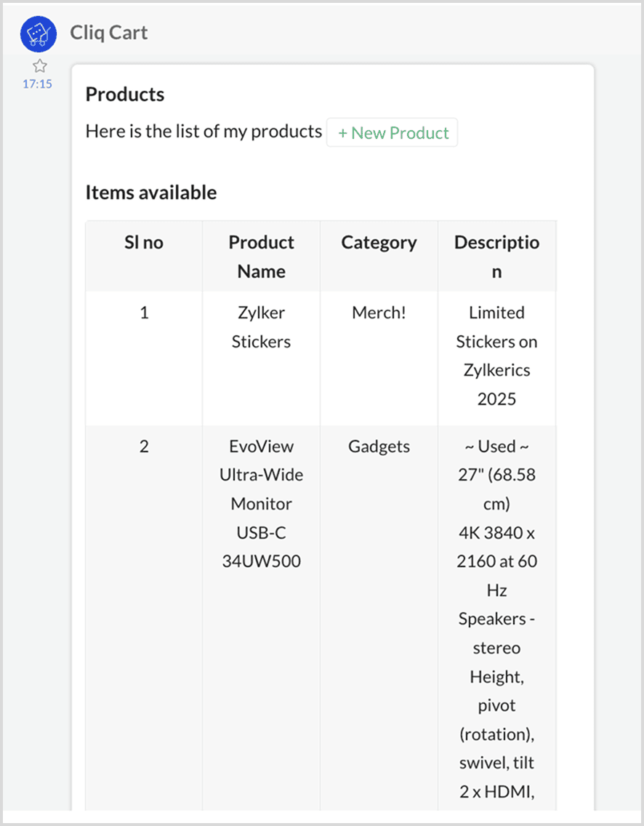Select the Gadgets category cell
The width and height of the screenshot is (644, 826).
pos(379,446)
